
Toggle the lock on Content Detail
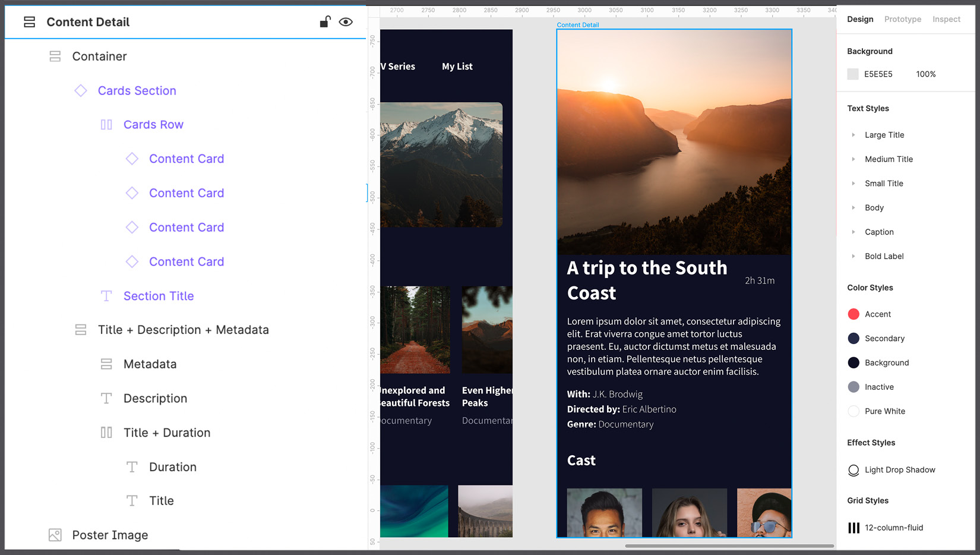[x=324, y=21]
